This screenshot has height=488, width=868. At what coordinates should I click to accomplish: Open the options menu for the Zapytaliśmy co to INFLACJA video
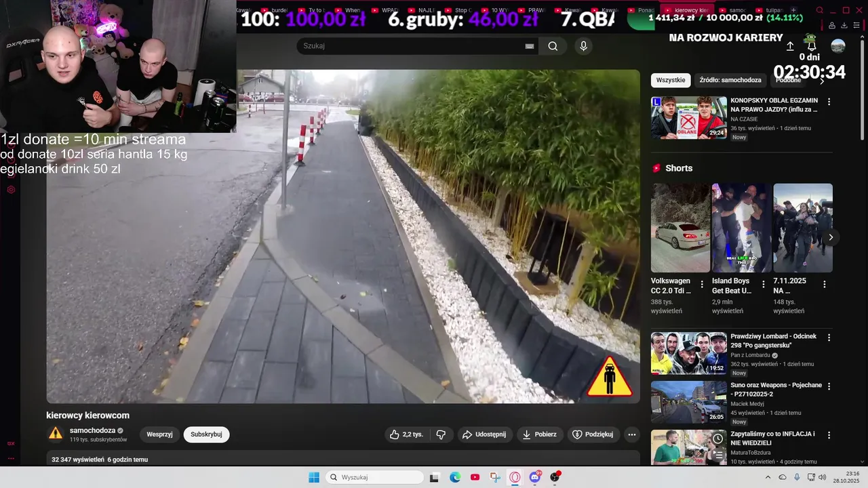(829, 435)
